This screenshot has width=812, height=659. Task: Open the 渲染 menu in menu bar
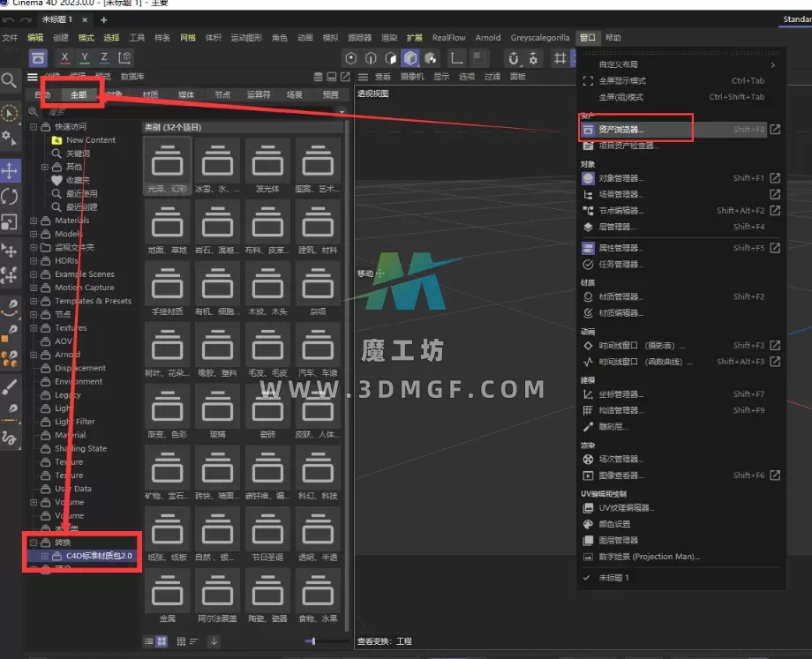[x=389, y=37]
